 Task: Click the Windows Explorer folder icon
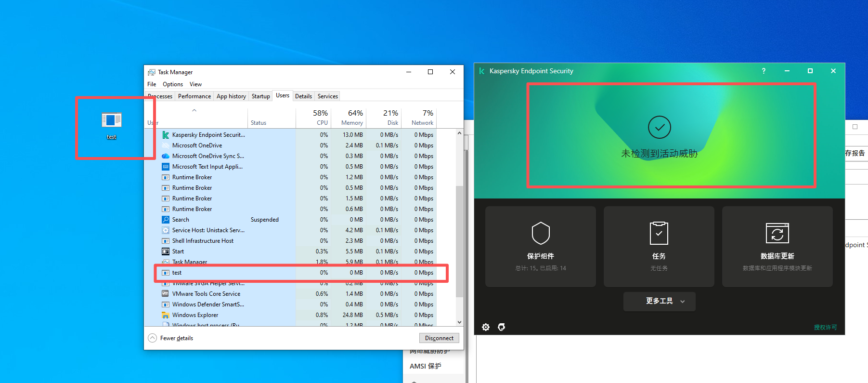(x=166, y=315)
